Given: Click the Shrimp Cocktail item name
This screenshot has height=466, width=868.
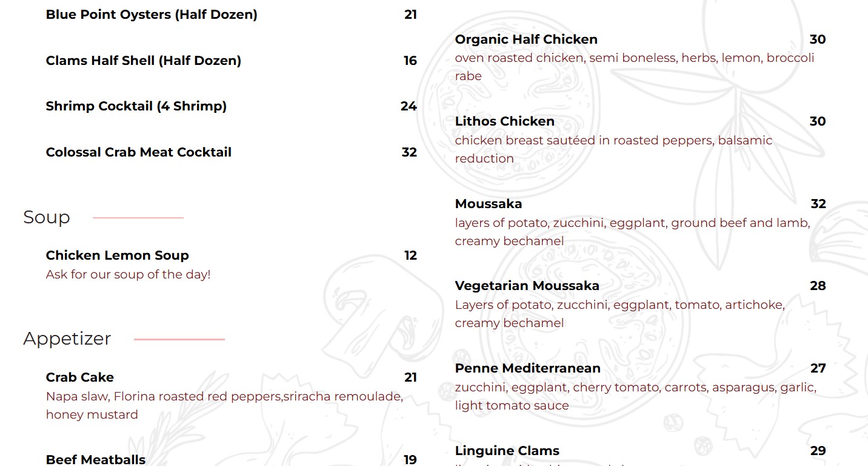Looking at the screenshot, I should point(136,106).
